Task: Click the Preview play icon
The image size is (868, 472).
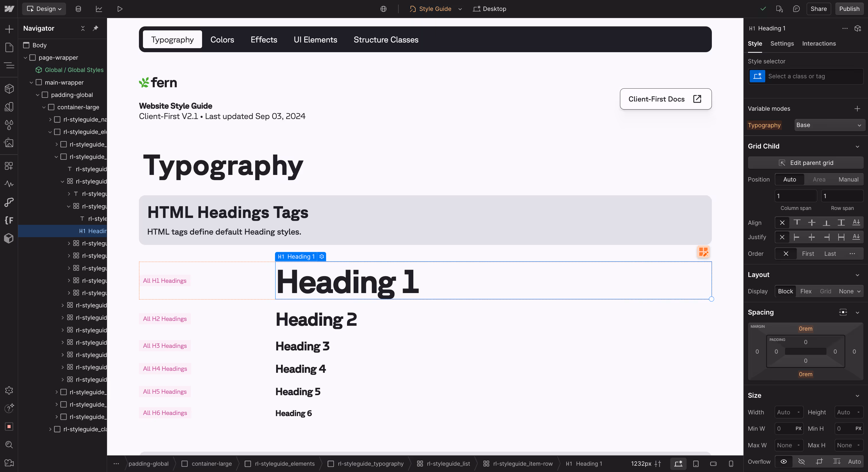Action: [120, 9]
